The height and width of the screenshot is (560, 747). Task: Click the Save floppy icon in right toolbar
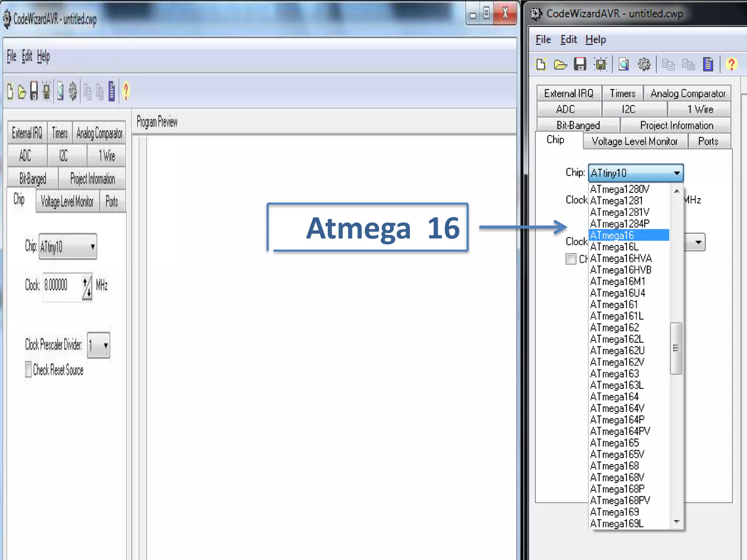pos(580,65)
